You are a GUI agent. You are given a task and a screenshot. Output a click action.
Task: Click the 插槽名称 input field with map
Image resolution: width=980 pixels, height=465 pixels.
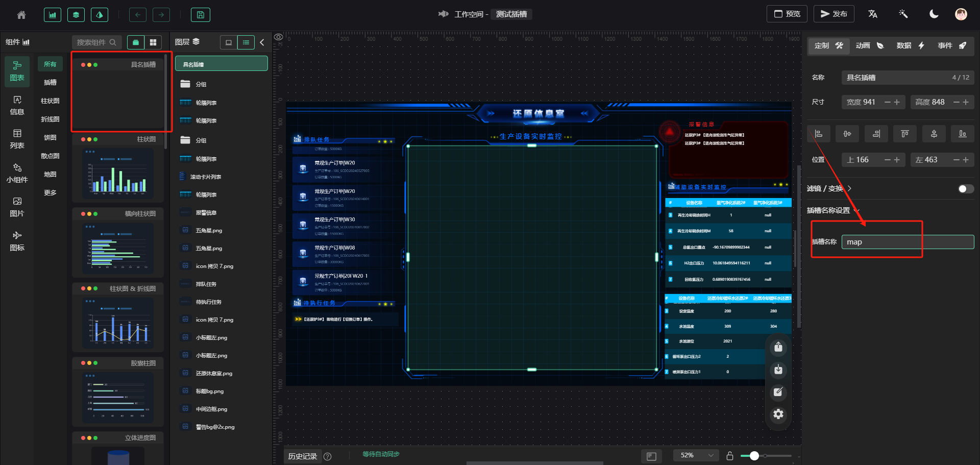point(907,242)
